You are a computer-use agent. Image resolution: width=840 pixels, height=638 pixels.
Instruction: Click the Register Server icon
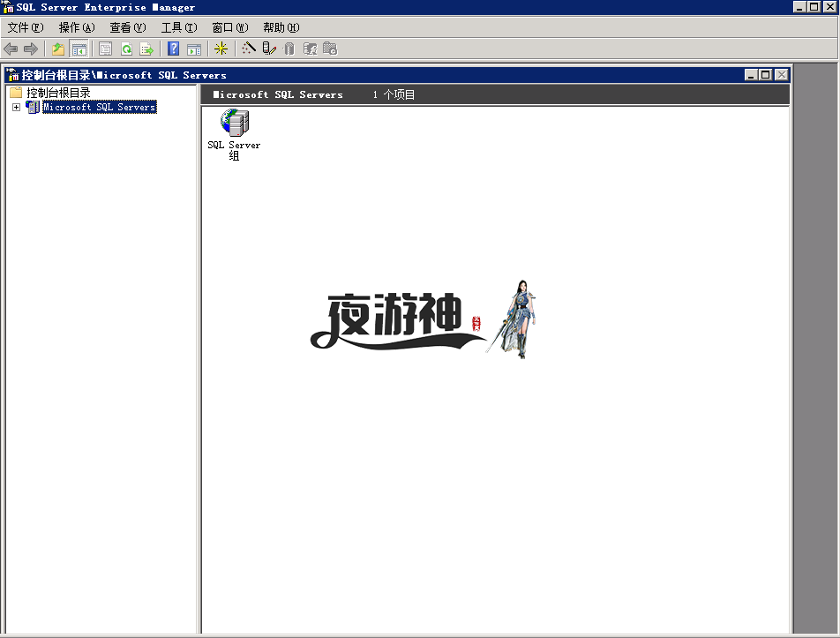[269, 49]
